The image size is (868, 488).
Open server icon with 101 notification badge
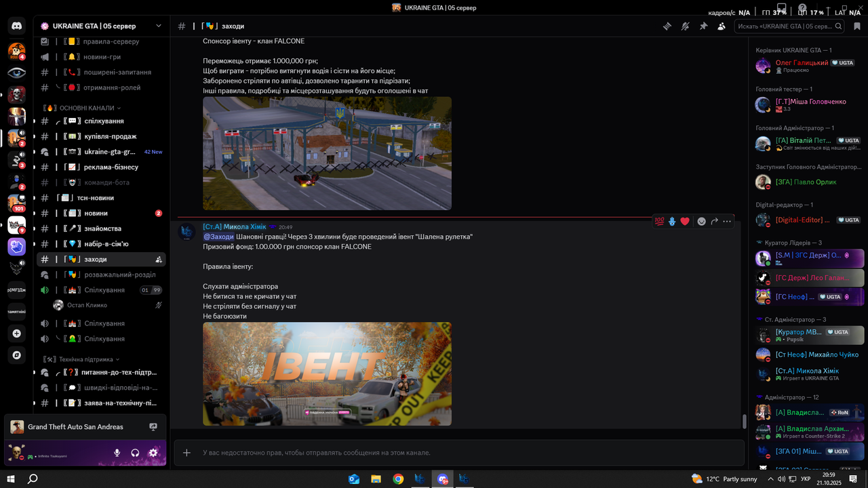[x=17, y=203]
